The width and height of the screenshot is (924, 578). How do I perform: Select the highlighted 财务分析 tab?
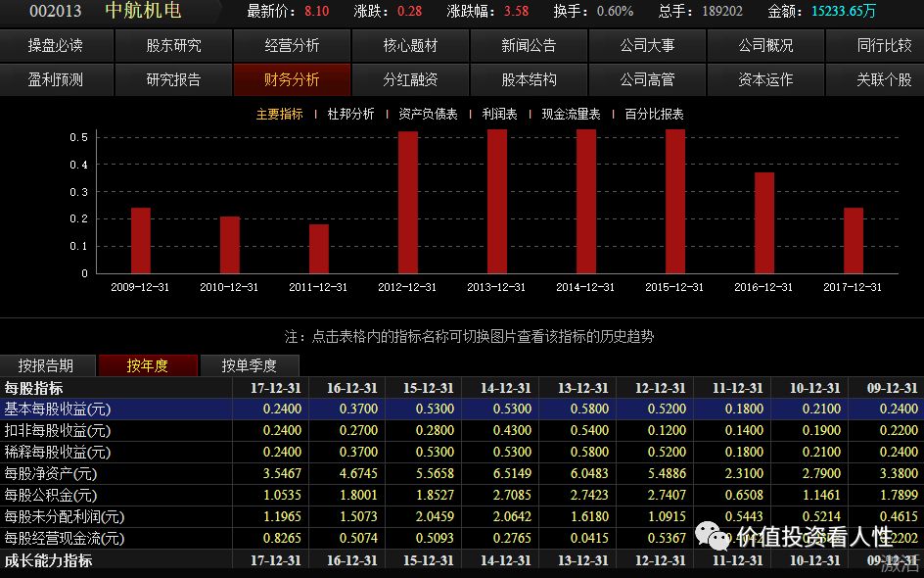293,79
